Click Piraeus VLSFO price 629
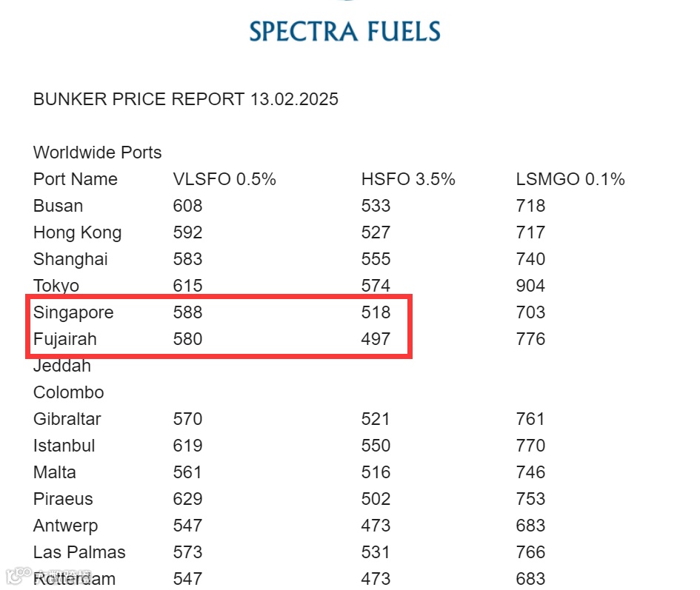 [188, 498]
